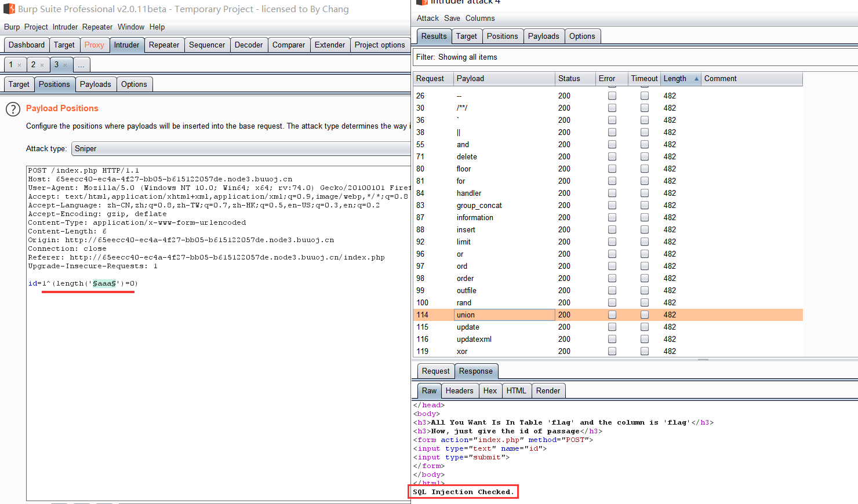Sort results by the Request column header

tap(434, 79)
